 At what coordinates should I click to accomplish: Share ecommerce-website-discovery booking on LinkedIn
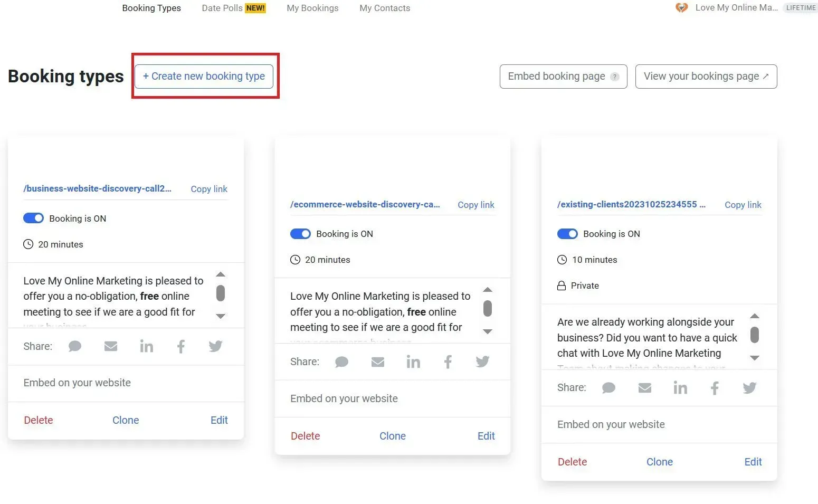tap(413, 362)
